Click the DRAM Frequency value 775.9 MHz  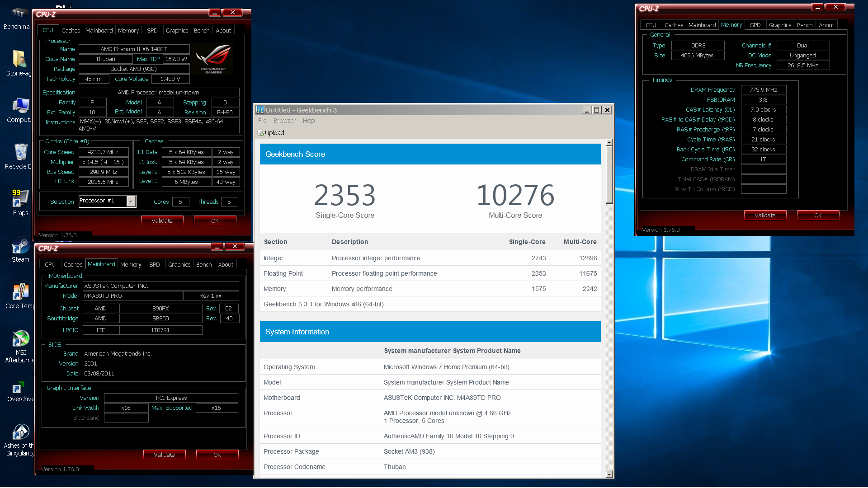pos(764,90)
